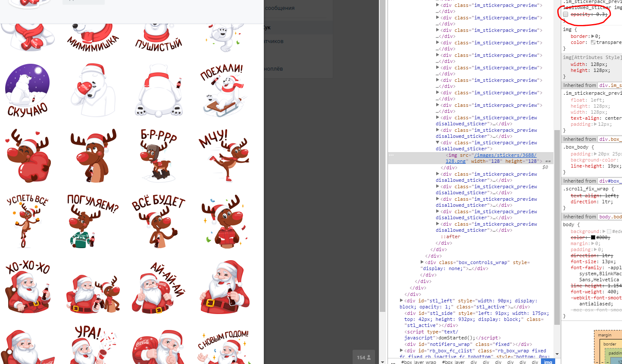Click the breadcrumb overflow ellipsis
The width and height of the screenshot is (622, 364).
393,362
